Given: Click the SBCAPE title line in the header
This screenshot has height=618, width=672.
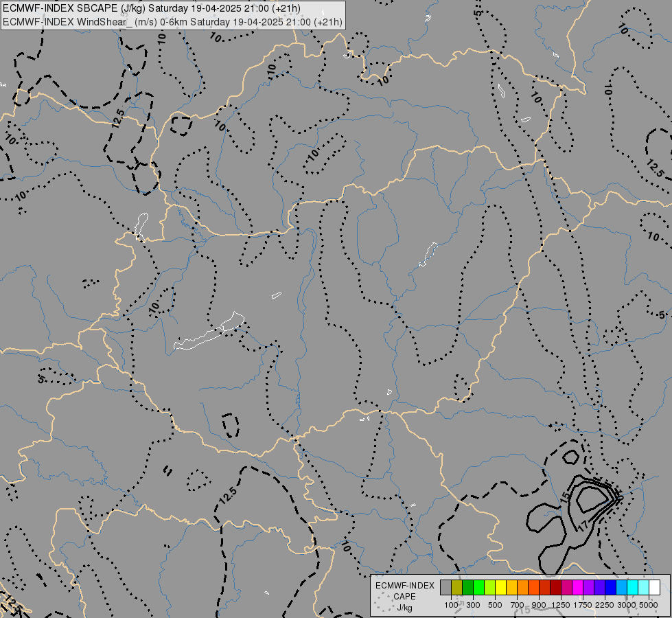Looking at the screenshot, I should click(x=151, y=8).
